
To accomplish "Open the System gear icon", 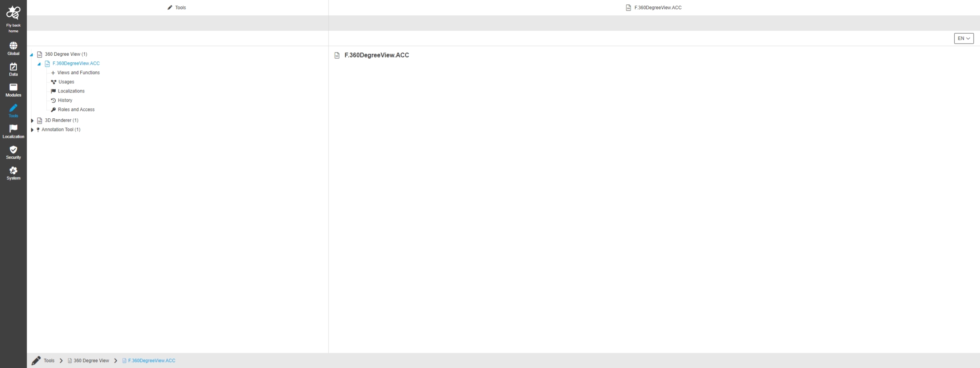I will coord(13,170).
